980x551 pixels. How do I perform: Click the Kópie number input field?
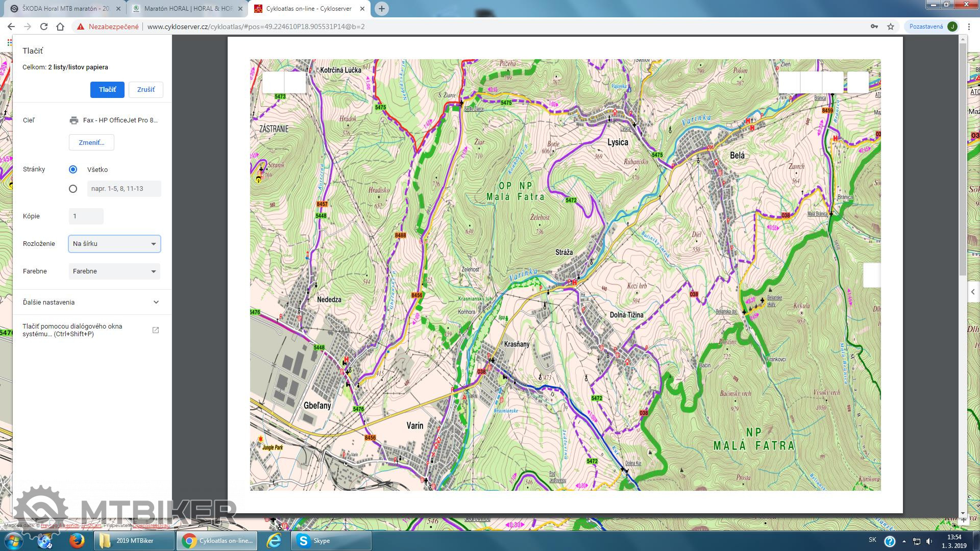click(x=86, y=216)
